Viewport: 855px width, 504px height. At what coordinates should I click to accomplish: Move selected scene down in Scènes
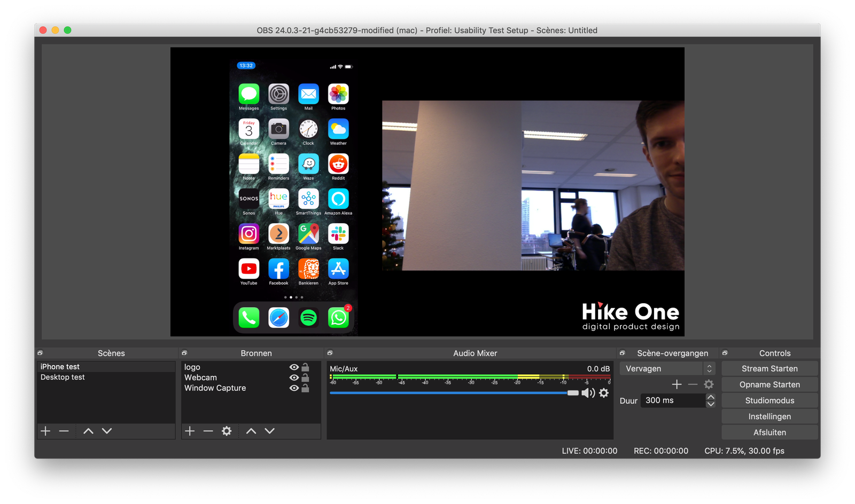pyautogui.click(x=107, y=431)
